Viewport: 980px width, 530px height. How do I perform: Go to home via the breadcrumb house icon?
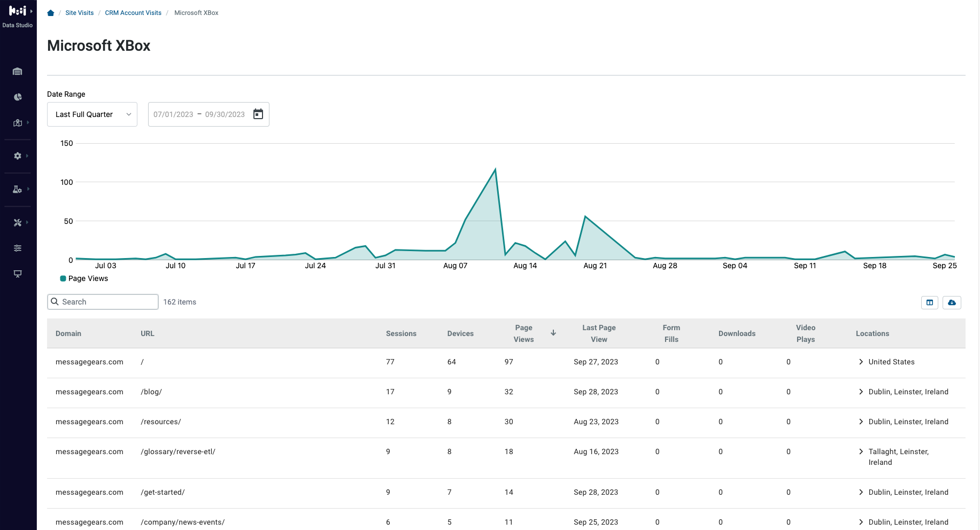[51, 13]
